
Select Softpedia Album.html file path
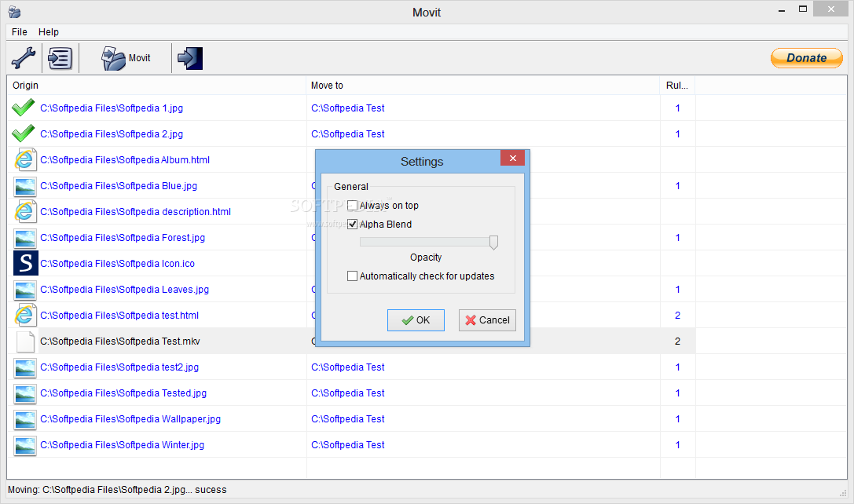tap(125, 160)
